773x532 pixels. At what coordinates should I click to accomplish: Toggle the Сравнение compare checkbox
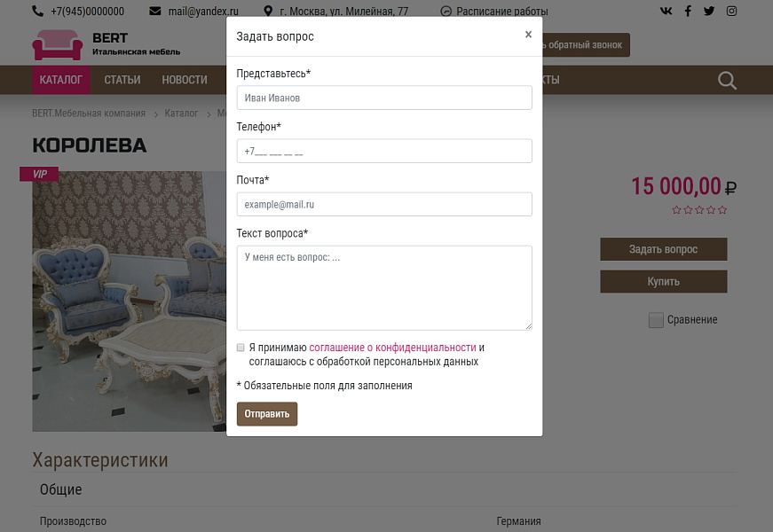pos(656,320)
